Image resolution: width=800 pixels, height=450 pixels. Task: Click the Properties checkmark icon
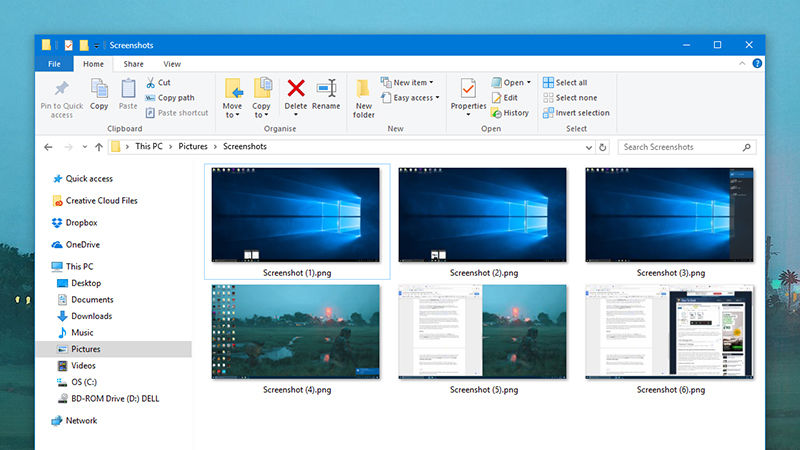(x=468, y=88)
